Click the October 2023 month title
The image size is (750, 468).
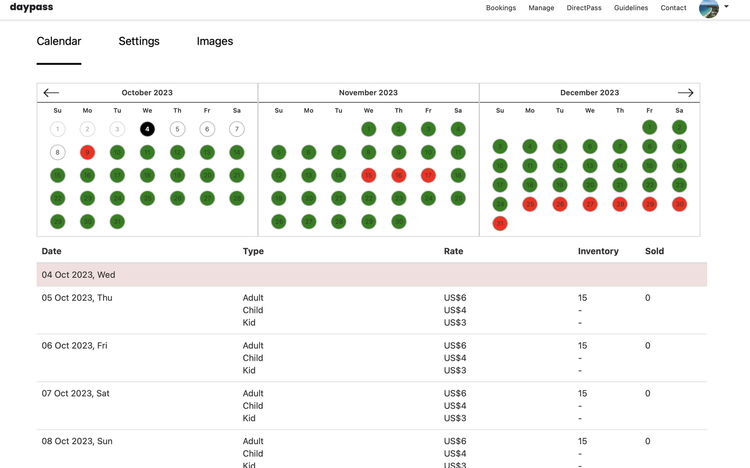coord(147,92)
